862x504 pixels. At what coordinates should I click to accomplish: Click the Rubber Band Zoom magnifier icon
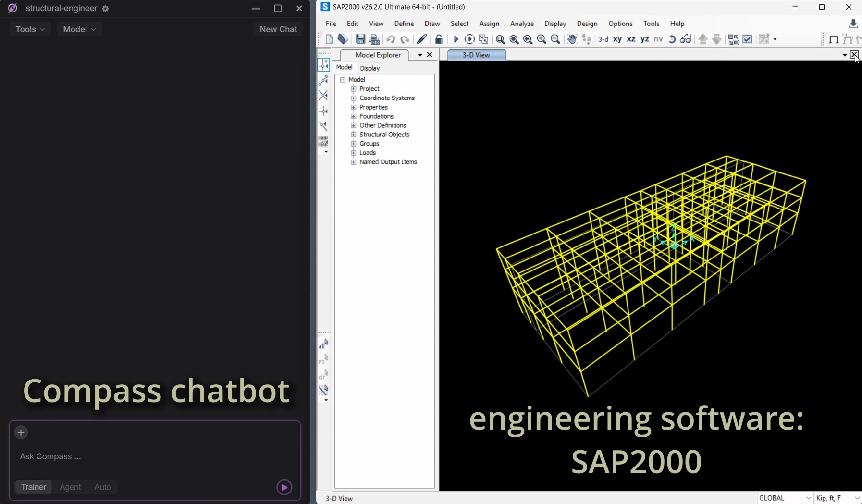500,39
